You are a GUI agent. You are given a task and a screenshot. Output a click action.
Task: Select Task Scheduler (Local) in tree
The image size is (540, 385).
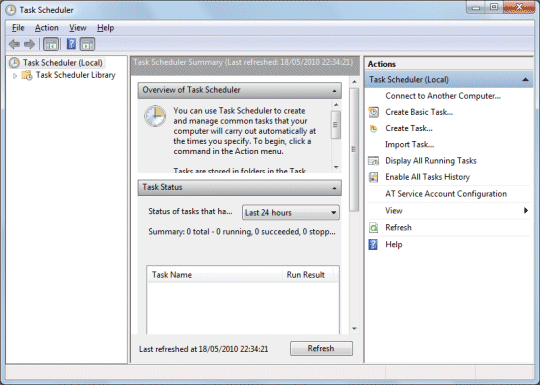point(62,63)
